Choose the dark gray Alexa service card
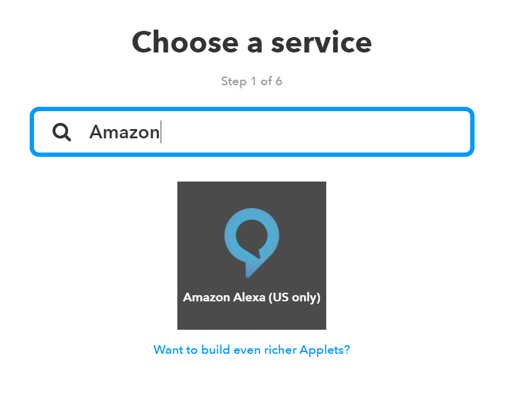The height and width of the screenshot is (402, 532). [251, 256]
